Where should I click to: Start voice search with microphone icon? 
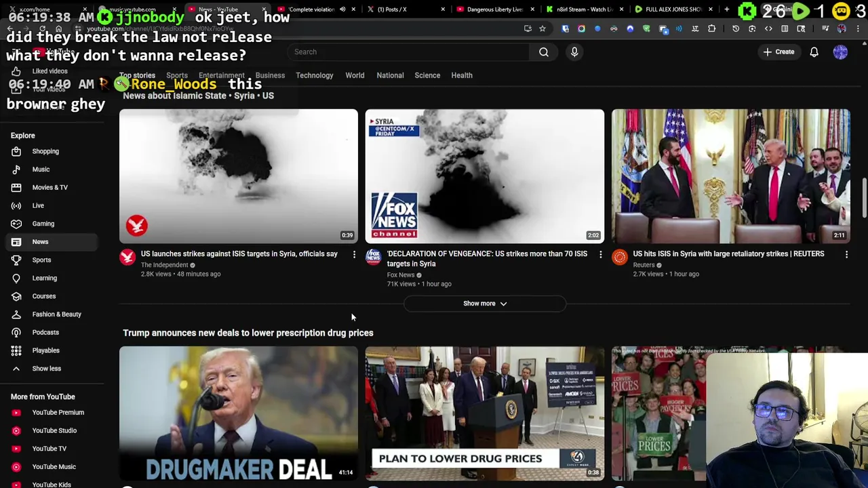[x=574, y=52]
